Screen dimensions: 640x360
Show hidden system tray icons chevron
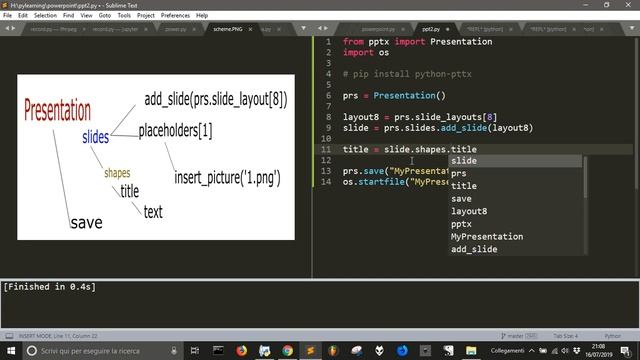click(x=531, y=351)
